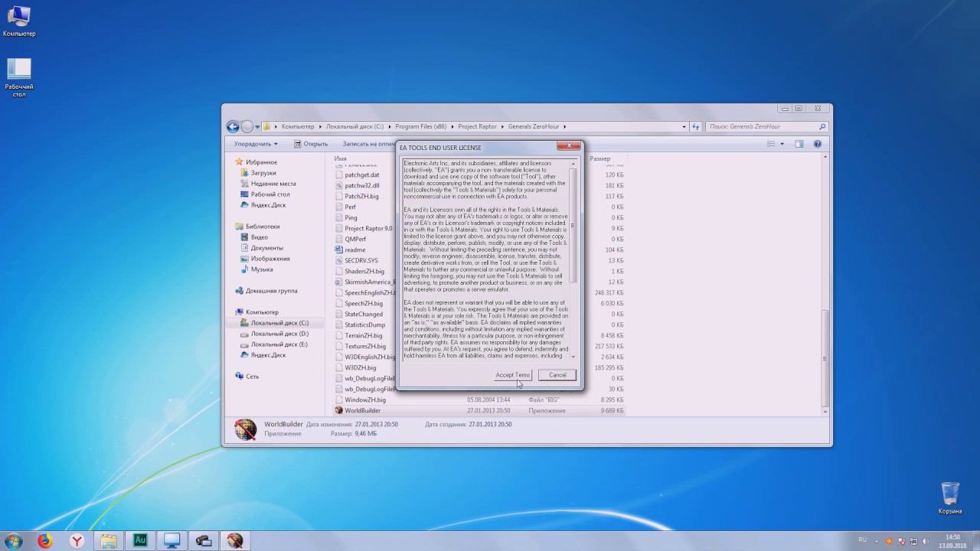
Task: Click the license text scrollbar down arrow
Action: [x=573, y=356]
